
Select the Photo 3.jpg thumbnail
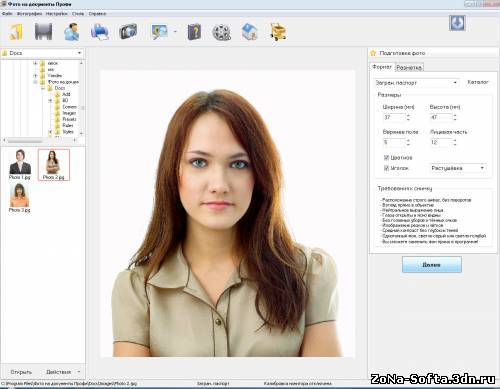[20, 198]
